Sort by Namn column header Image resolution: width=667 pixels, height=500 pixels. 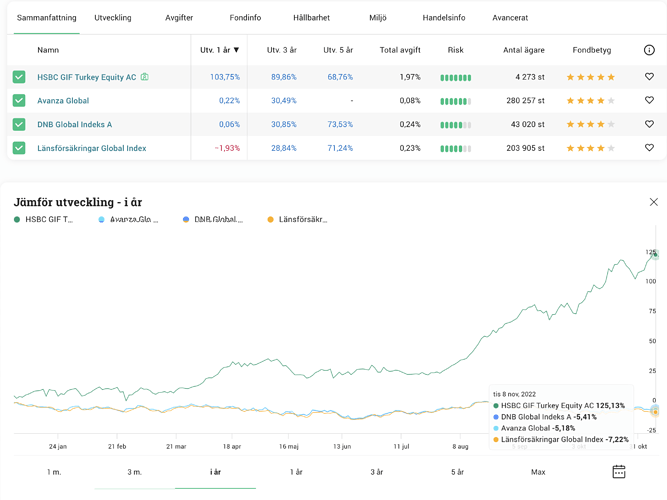[x=48, y=50]
